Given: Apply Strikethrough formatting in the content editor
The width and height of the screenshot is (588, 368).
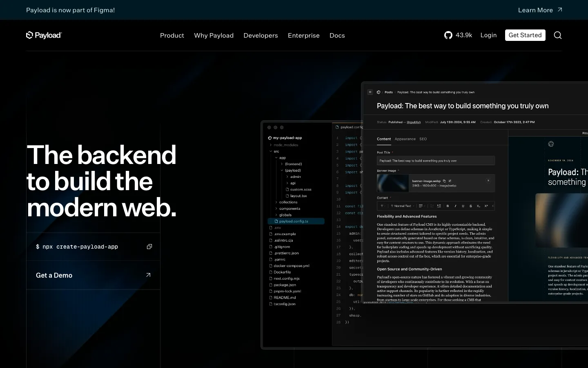Looking at the screenshot, I should [x=471, y=206].
